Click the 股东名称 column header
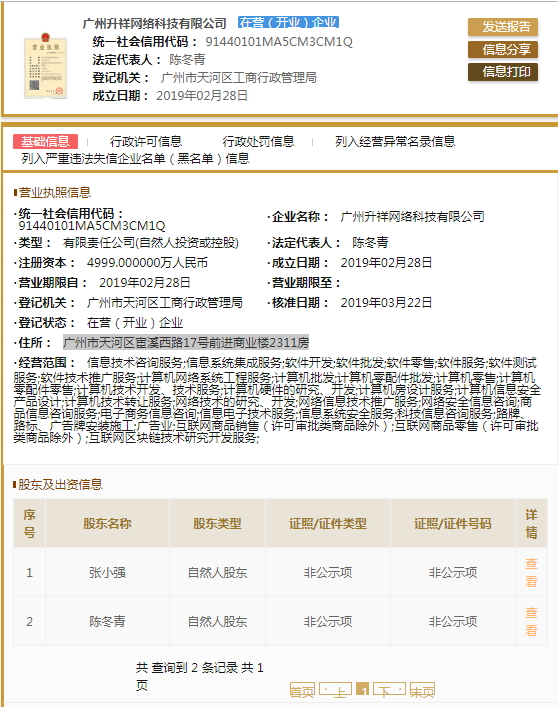 pos(107,523)
